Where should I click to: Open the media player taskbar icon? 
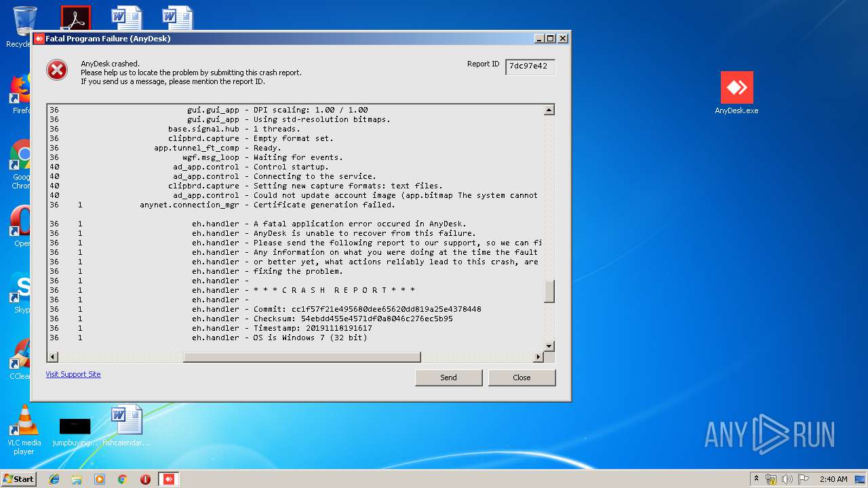click(x=100, y=479)
